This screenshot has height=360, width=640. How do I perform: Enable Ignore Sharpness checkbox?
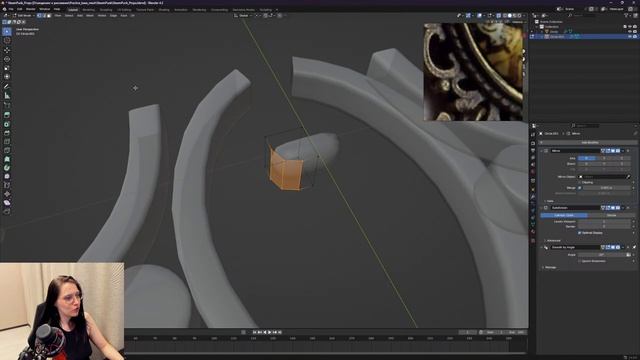click(x=580, y=261)
